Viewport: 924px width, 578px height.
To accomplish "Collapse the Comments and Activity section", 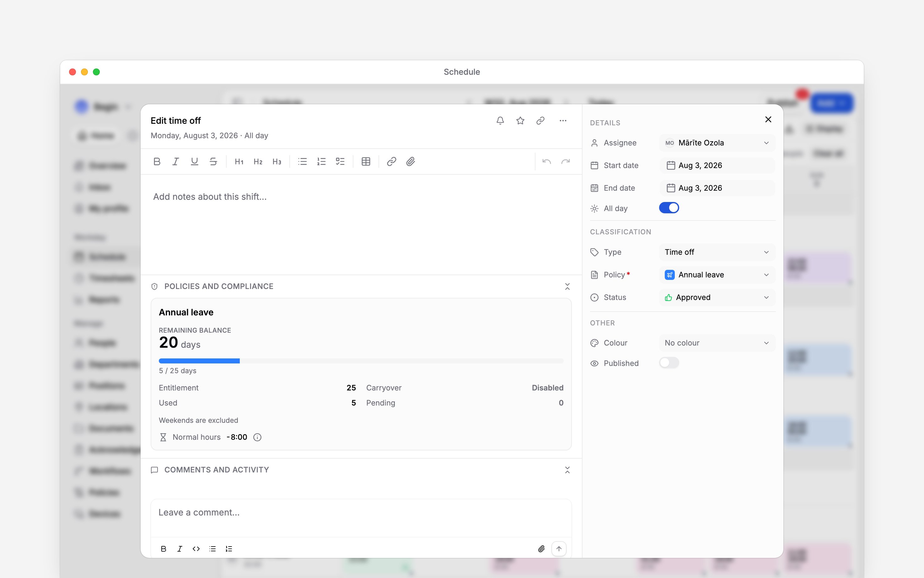I will 567,470.
